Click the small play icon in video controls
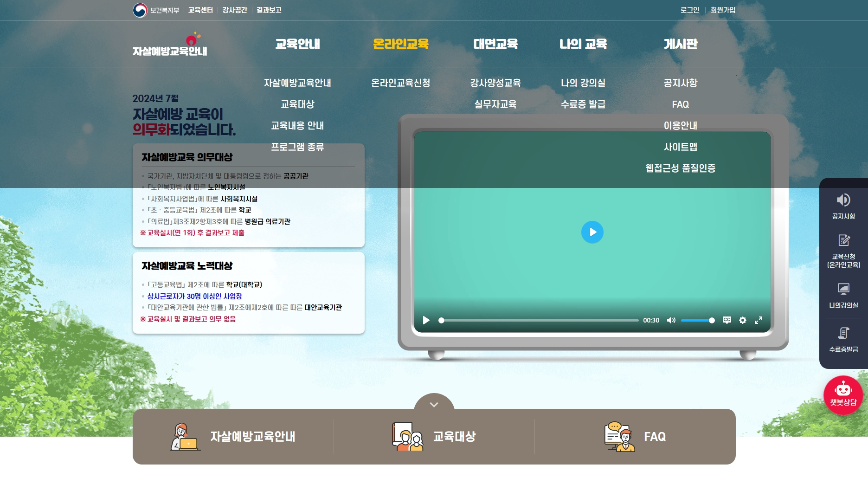This screenshot has height=497, width=868. [426, 320]
